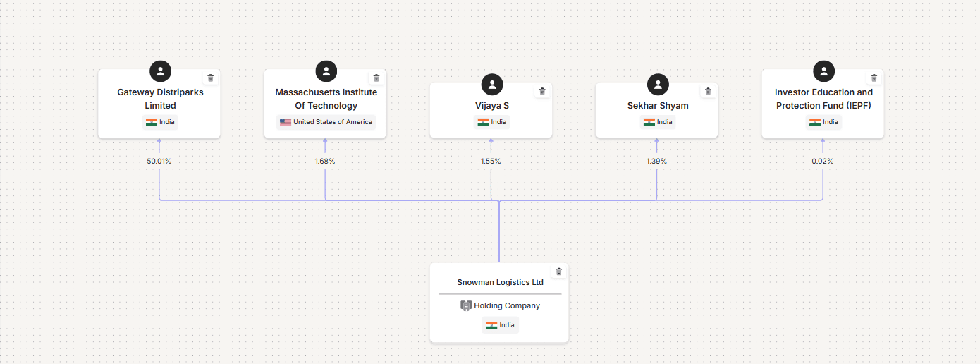
Task: Delete the Gateway Distriparks Limited node
Action: [210, 78]
